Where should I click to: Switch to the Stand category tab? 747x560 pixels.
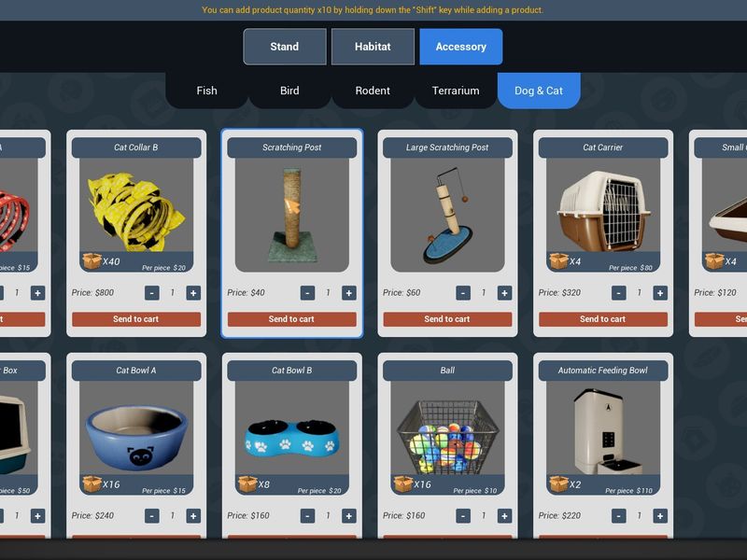pyautogui.click(x=285, y=47)
